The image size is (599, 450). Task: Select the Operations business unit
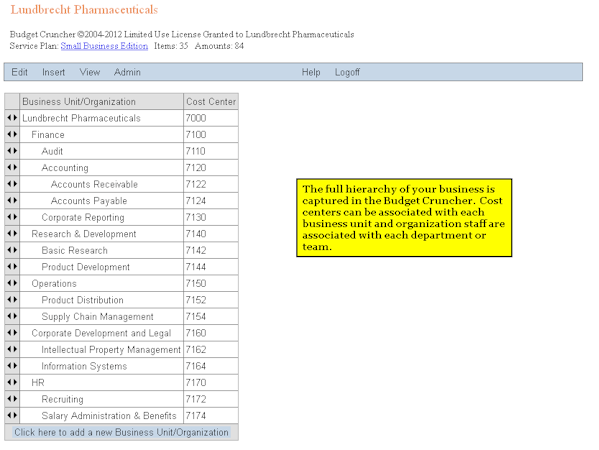(x=54, y=283)
